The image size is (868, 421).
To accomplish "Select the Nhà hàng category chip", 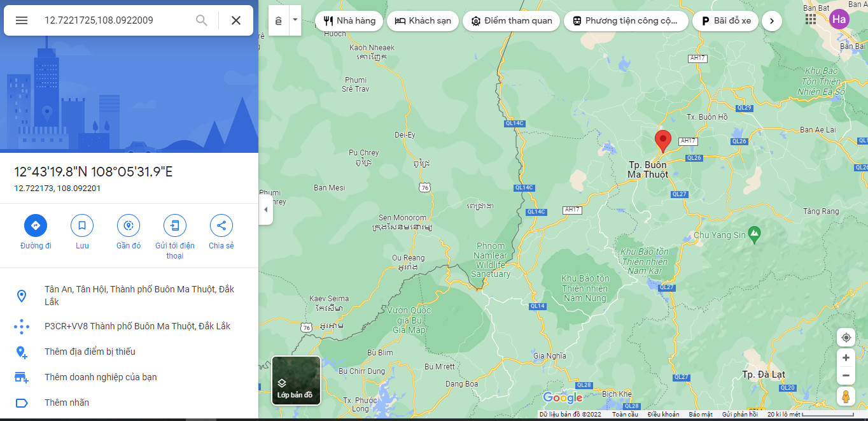I will (349, 20).
